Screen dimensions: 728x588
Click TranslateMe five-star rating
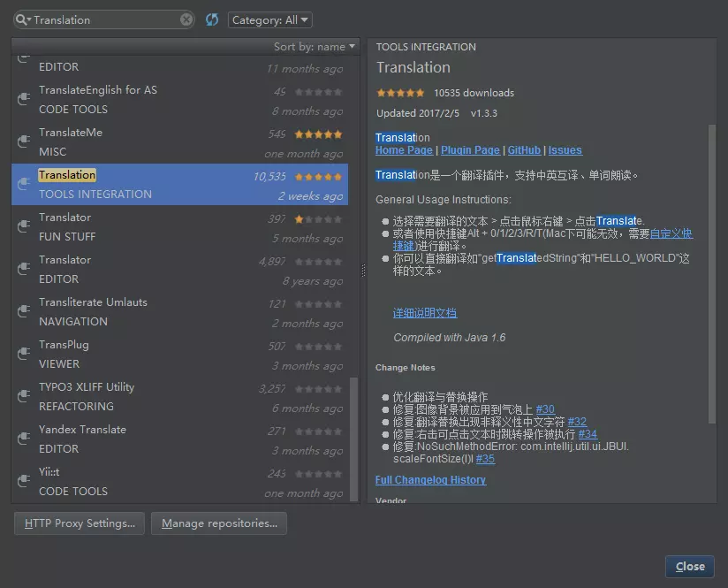318,134
